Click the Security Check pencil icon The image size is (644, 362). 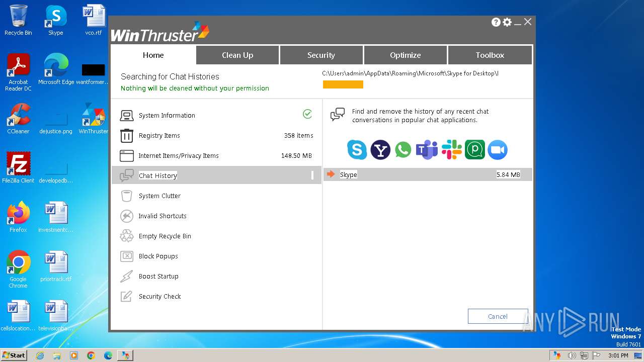pyautogui.click(x=126, y=297)
